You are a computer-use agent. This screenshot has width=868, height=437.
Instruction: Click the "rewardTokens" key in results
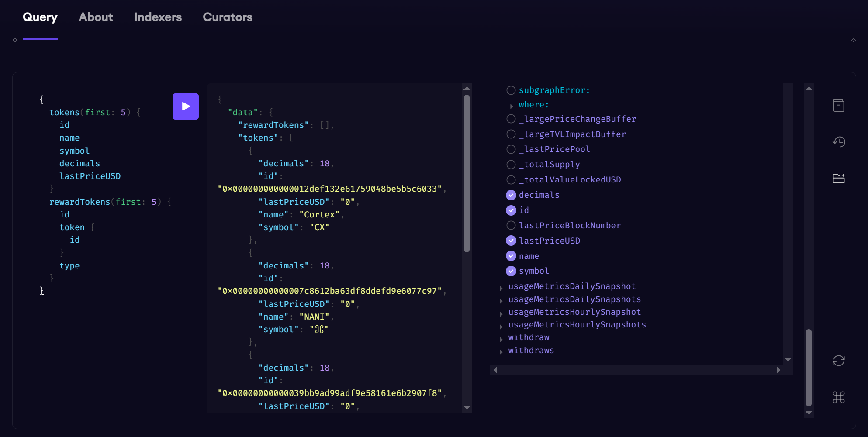point(273,125)
